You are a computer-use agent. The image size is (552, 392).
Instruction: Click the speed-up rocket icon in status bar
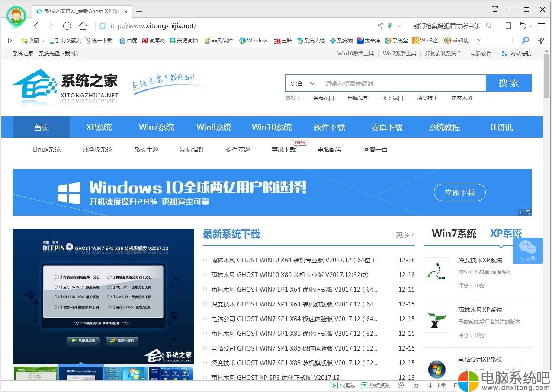(x=416, y=386)
